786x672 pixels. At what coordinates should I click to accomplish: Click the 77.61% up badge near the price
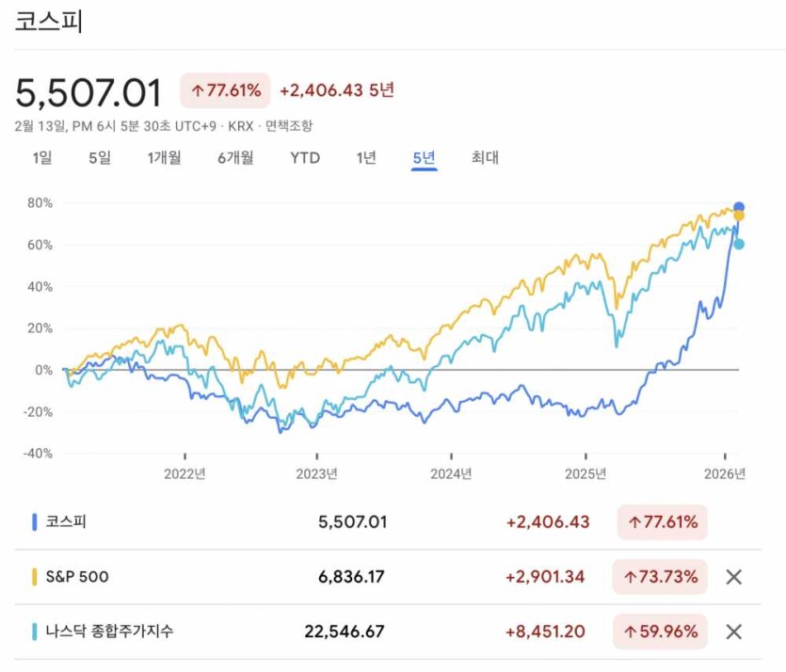tap(225, 90)
